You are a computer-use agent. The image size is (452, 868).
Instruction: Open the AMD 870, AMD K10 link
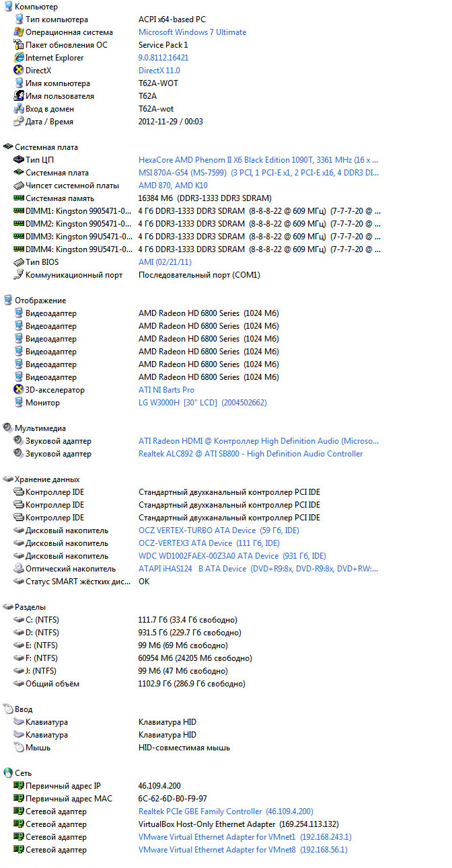pos(173,186)
